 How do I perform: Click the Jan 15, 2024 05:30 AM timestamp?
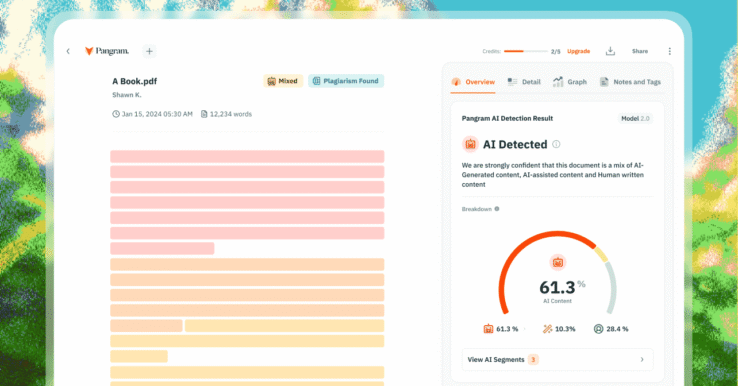(157, 114)
